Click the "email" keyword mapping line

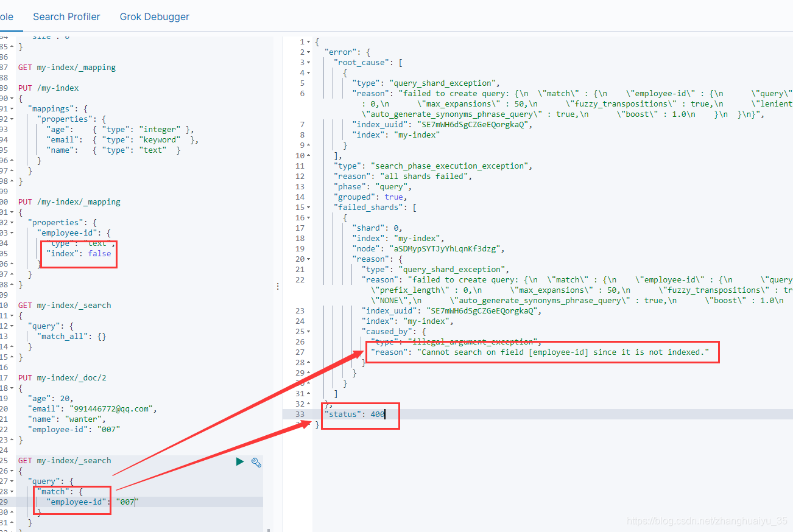pos(122,139)
